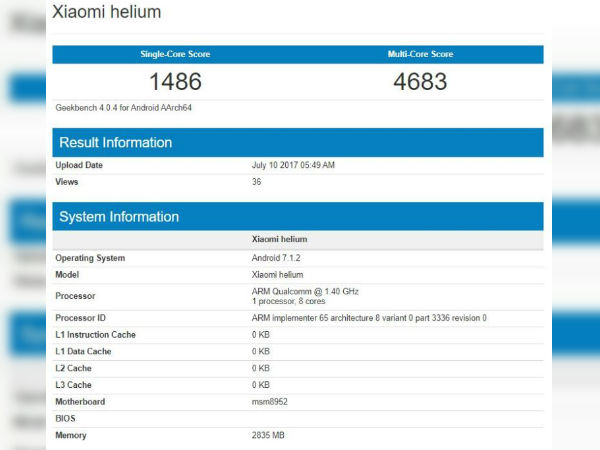Viewport: 600px width, 450px height.
Task: Select '0 KB' in L3 Cache row
Action: tap(261, 385)
